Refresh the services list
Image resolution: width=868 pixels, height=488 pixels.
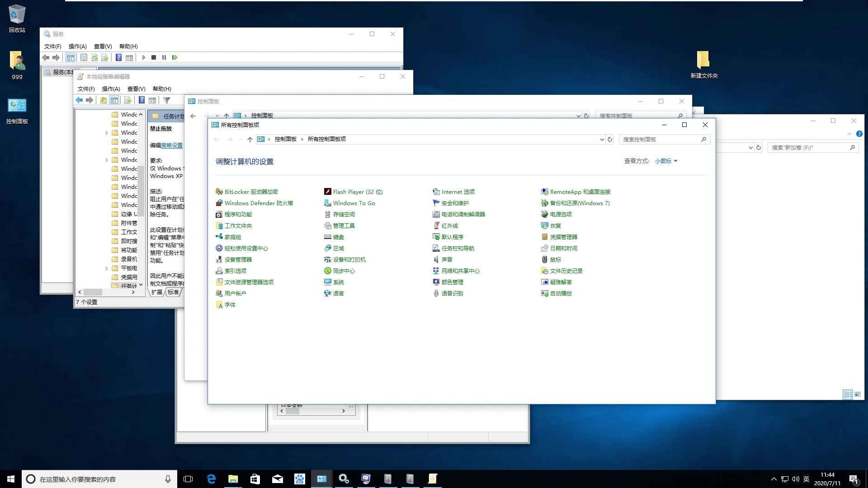point(95,57)
